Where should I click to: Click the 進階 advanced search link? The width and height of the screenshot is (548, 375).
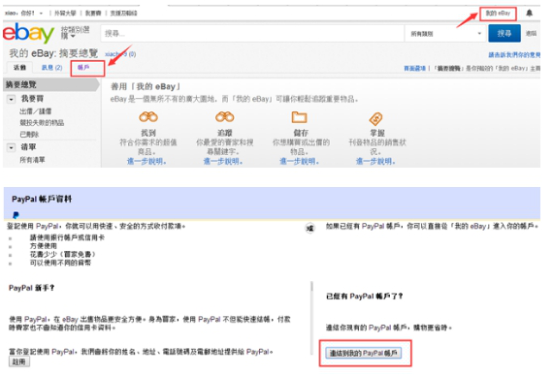click(x=531, y=33)
